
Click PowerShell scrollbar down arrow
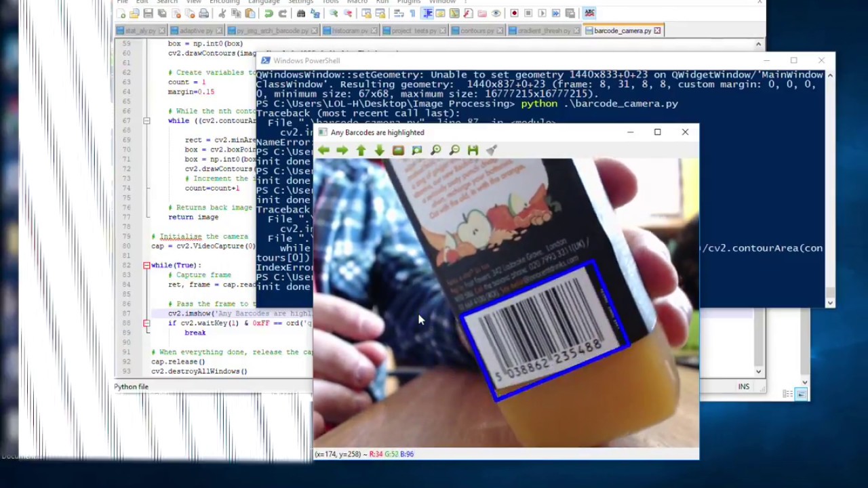[829, 302]
